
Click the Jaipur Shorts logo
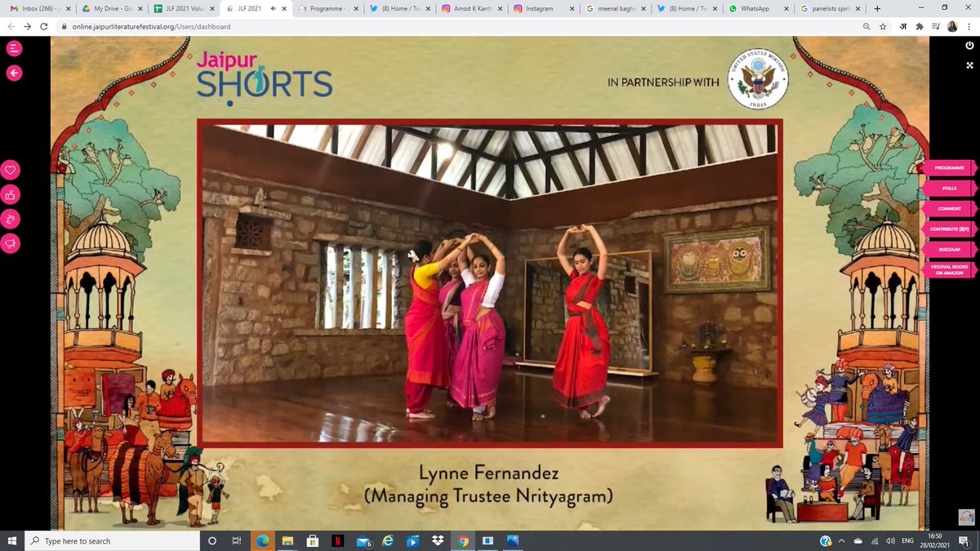tap(264, 78)
